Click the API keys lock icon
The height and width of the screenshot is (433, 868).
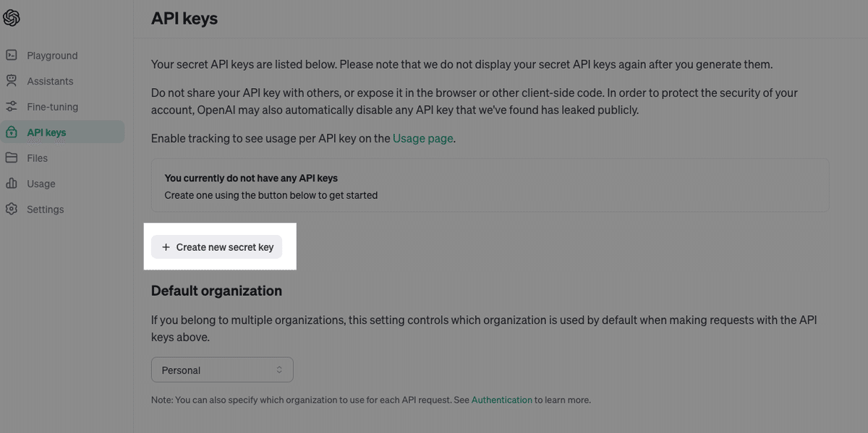(12, 132)
